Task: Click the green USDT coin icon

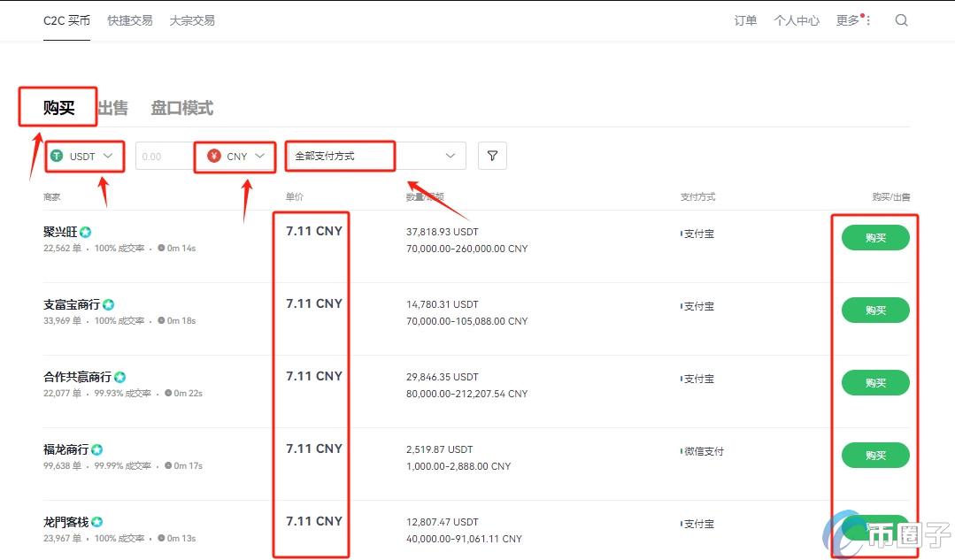Action: 57,156
